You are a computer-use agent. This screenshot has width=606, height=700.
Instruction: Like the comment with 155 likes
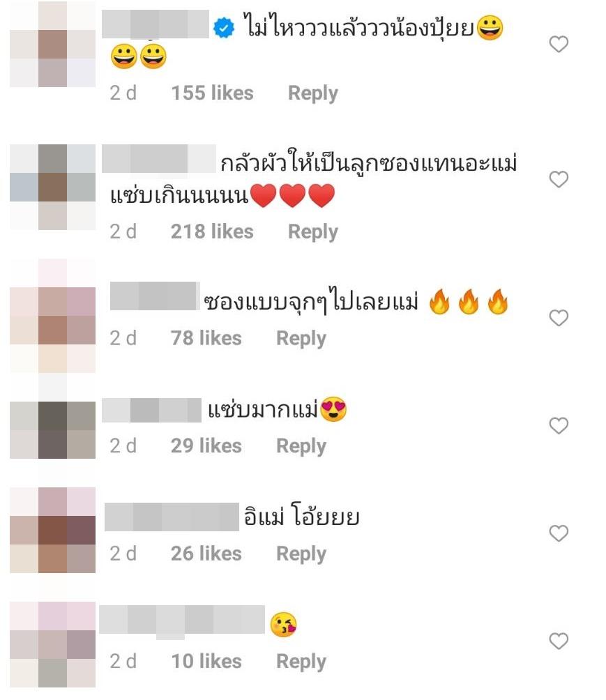coord(558,44)
